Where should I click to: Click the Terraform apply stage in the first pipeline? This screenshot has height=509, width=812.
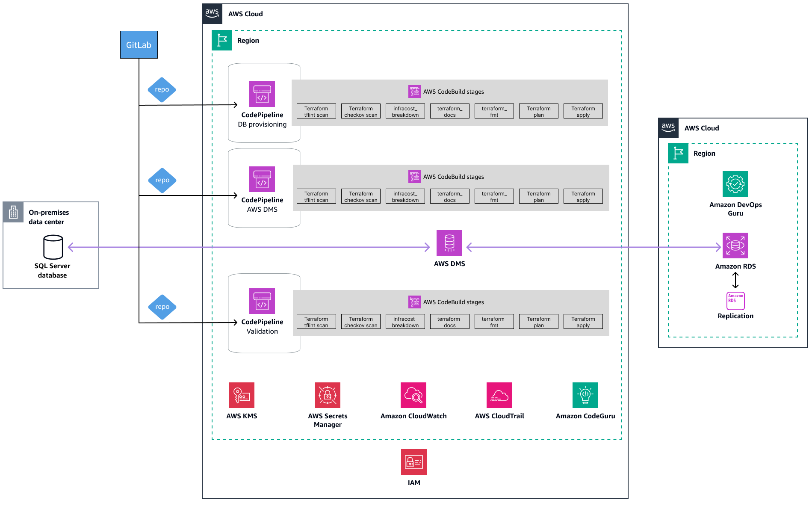[x=583, y=111]
